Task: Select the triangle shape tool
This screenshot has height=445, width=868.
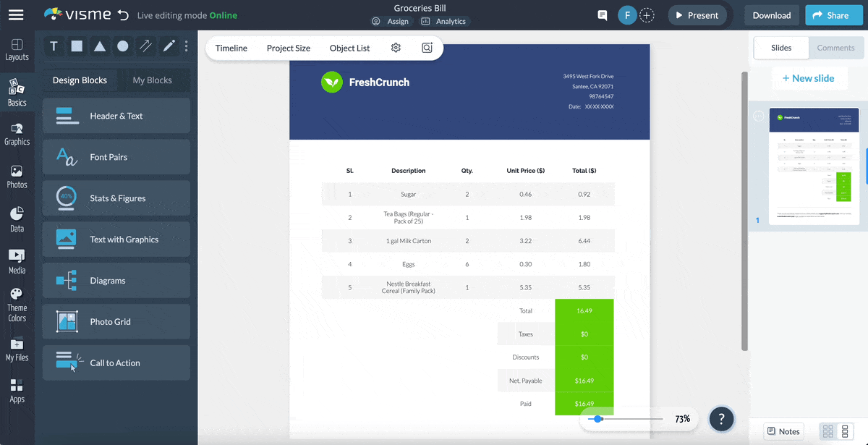Action: pyautogui.click(x=100, y=46)
